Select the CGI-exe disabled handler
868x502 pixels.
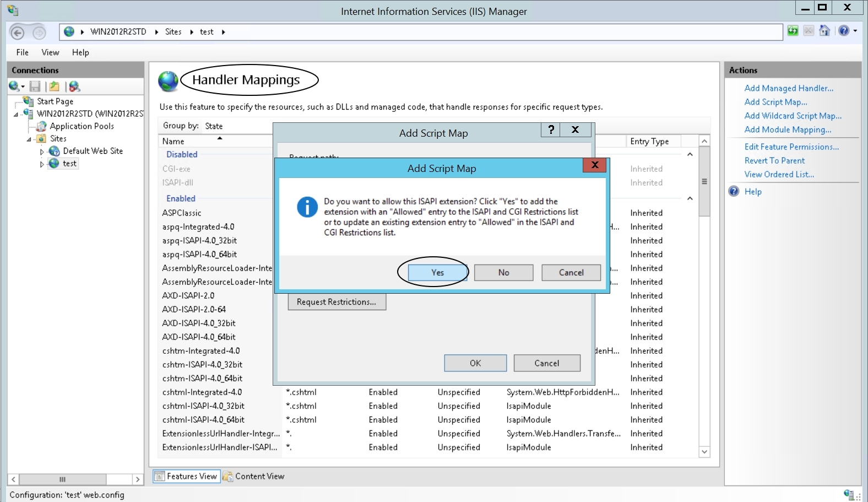point(176,169)
